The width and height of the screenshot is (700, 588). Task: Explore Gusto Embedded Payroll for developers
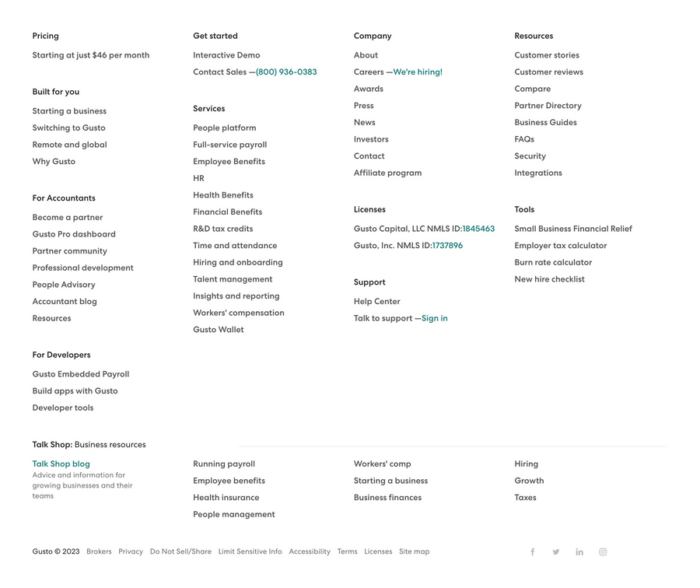click(x=80, y=374)
